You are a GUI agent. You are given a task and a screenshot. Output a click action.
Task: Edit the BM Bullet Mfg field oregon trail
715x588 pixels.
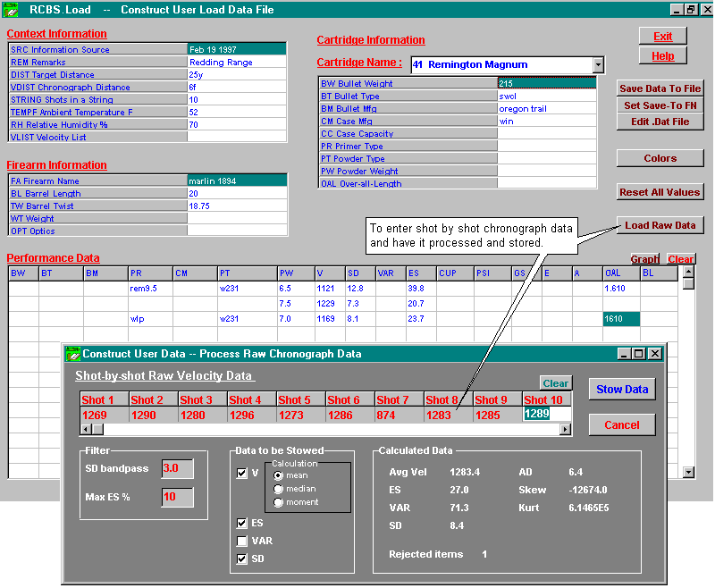pos(546,108)
